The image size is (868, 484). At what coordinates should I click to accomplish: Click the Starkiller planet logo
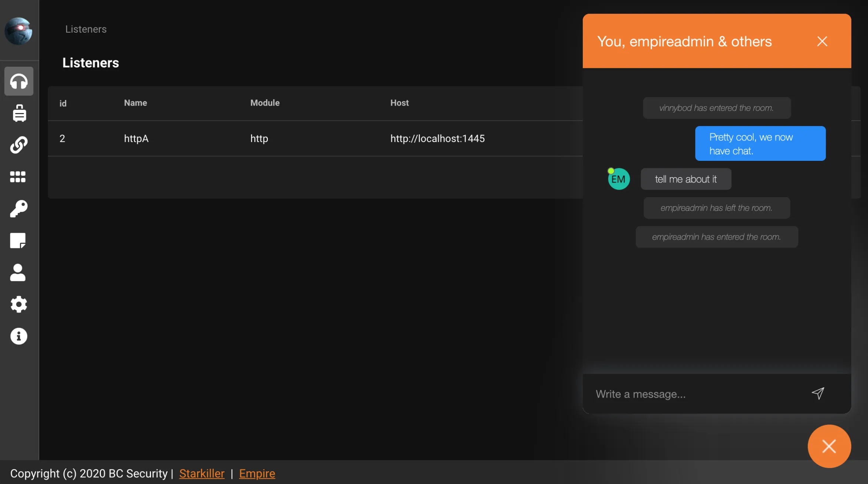[x=18, y=31]
